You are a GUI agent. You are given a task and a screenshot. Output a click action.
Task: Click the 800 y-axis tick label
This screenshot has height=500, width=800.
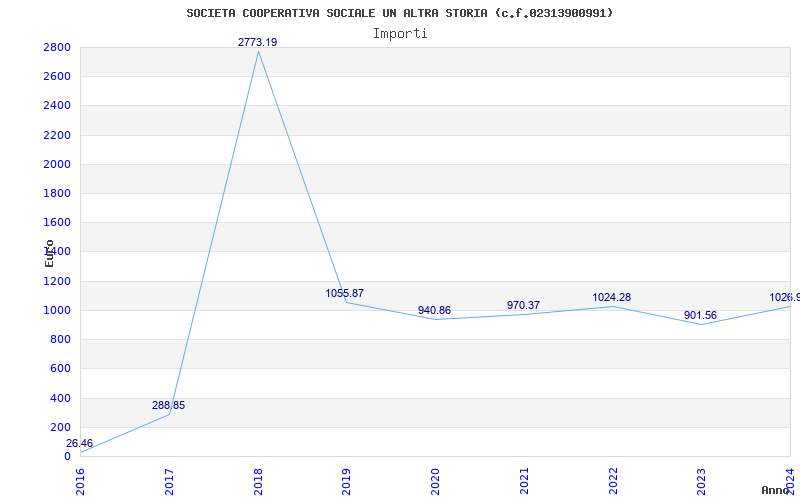coord(60,339)
